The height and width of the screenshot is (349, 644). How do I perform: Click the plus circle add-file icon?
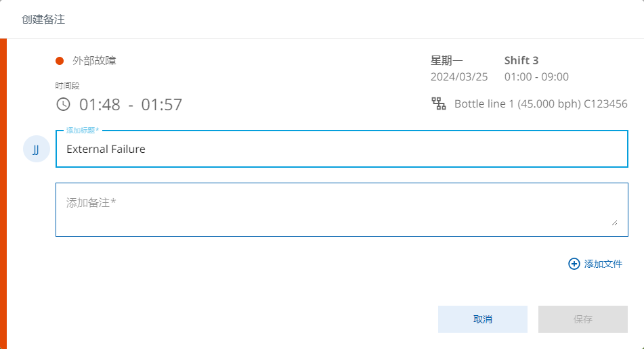tap(574, 264)
